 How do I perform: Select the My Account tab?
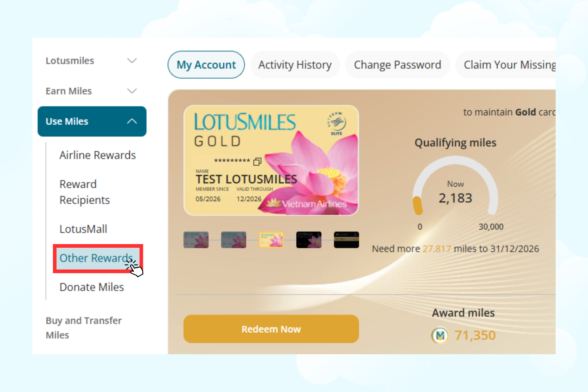click(206, 65)
